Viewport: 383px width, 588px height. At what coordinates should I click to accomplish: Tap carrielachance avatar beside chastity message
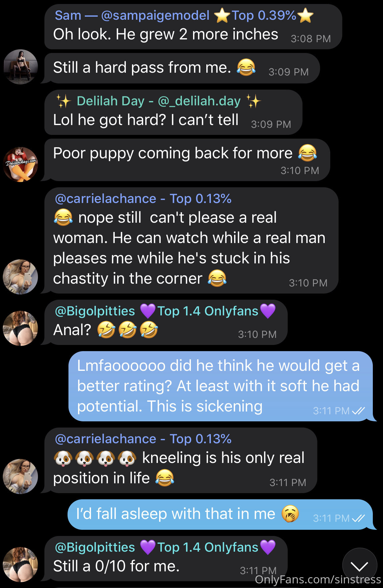[x=21, y=277]
